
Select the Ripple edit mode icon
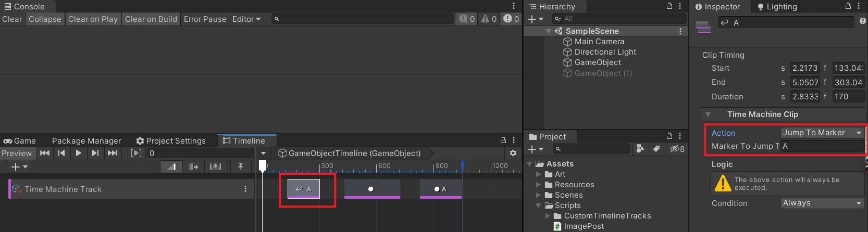point(193,166)
